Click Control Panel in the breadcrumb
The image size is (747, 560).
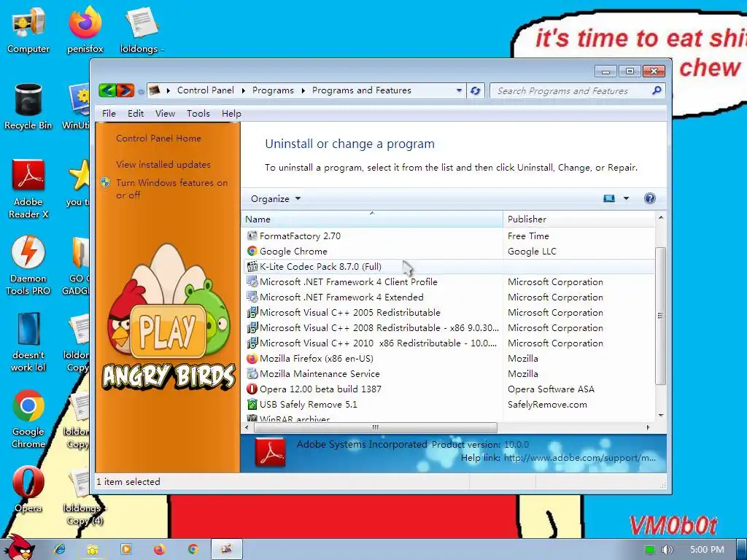(205, 90)
